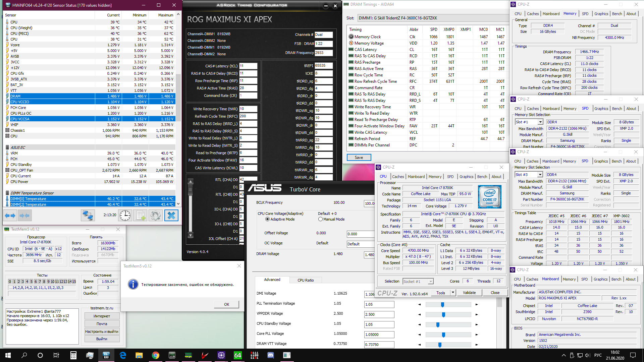Screen dimensions: 644x362
Task: Click OK in the TestMem5 dialog
Action: [x=226, y=304]
